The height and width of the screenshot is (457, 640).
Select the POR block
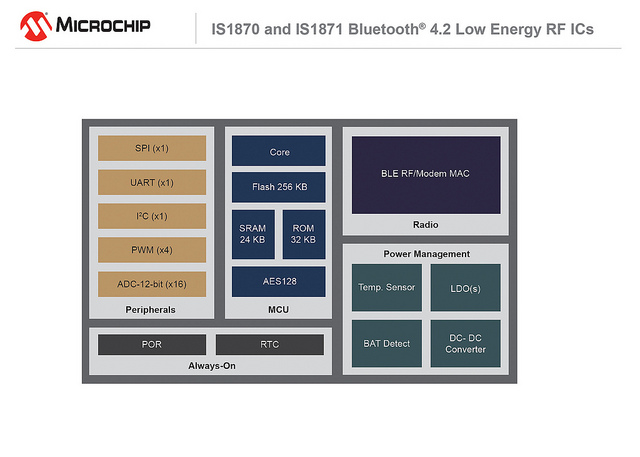152,345
